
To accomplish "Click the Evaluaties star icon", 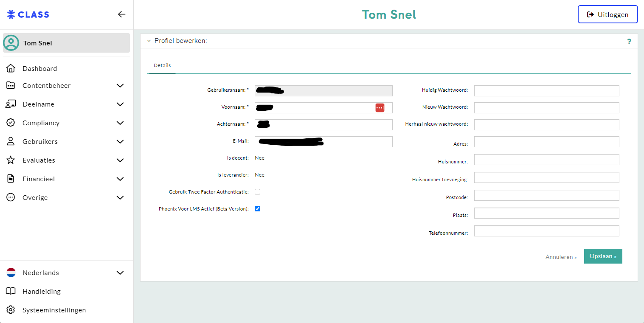I will pos(11,160).
